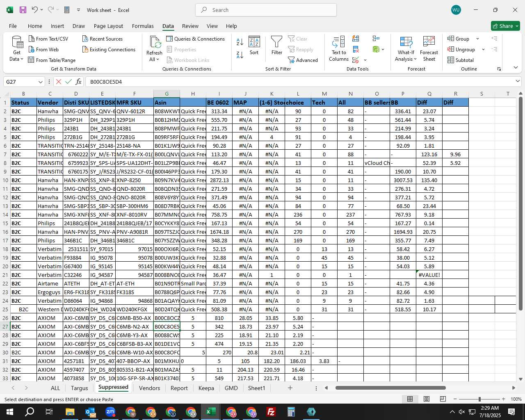This screenshot has height=420, width=525.
Task: Open the Calculator icon in quick access toolbar
Action: pyautogui.click(x=67, y=10)
